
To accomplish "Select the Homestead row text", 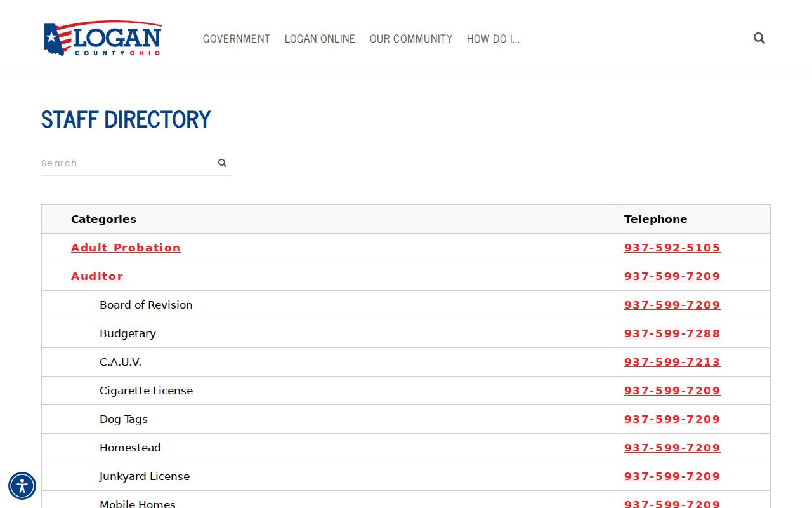I will (x=130, y=448).
